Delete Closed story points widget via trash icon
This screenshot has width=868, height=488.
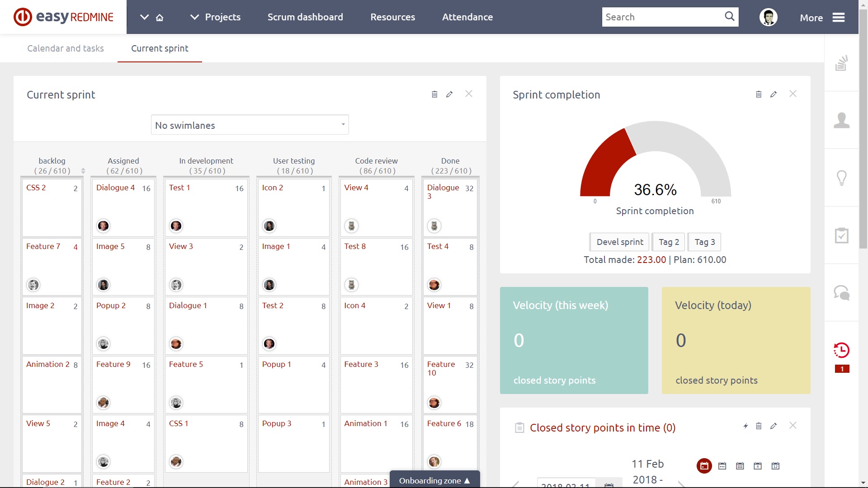point(759,426)
